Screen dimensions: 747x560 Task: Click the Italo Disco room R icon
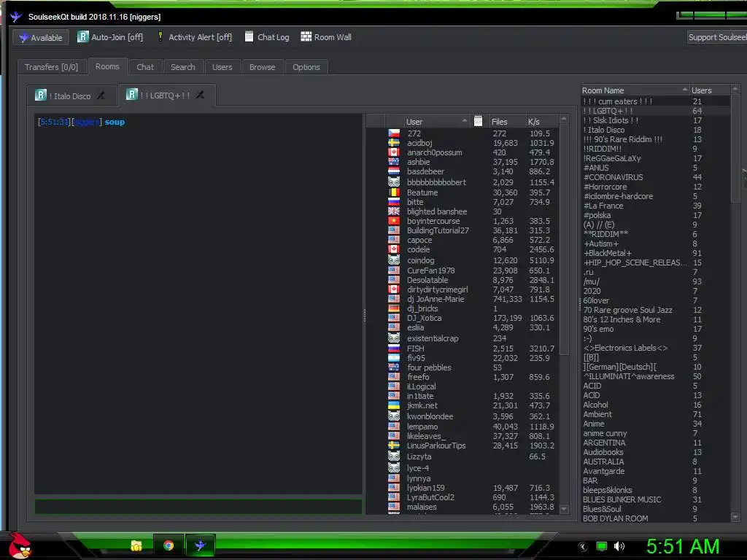point(41,96)
